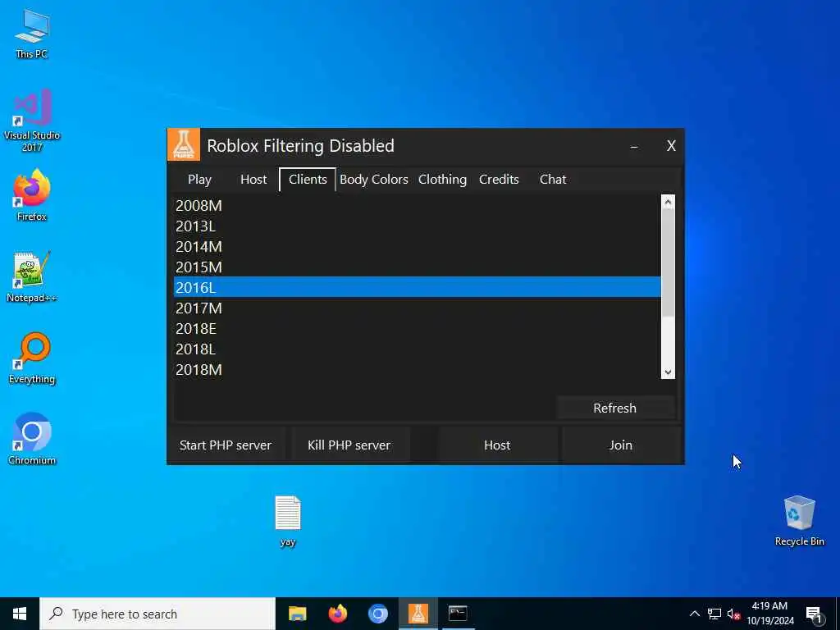Open the taskbar clock and date
The image size is (840, 630).
pyautogui.click(x=769, y=614)
